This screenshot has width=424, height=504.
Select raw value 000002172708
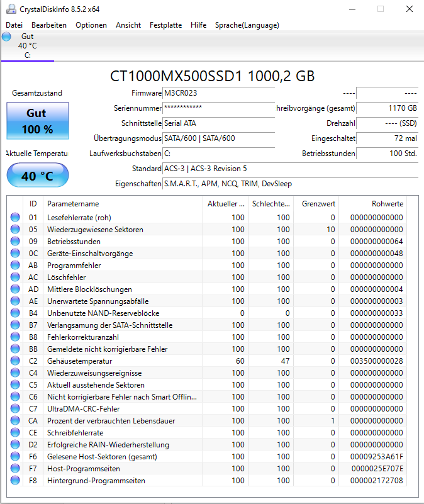(x=376, y=481)
